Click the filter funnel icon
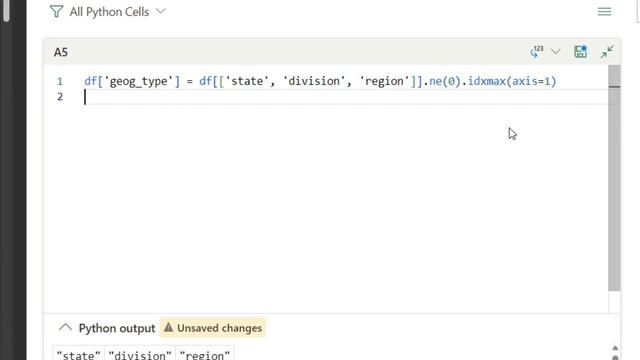Image resolution: width=640 pixels, height=360 pixels. [56, 11]
